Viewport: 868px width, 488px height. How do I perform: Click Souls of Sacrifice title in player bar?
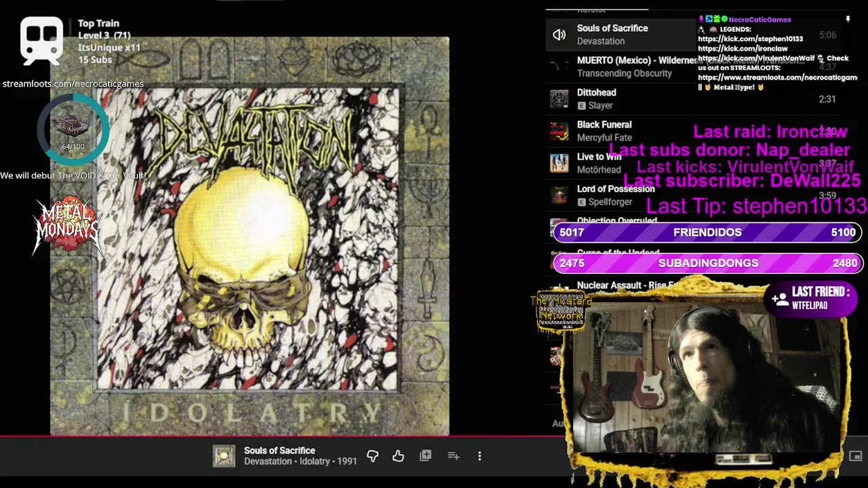[279, 451]
